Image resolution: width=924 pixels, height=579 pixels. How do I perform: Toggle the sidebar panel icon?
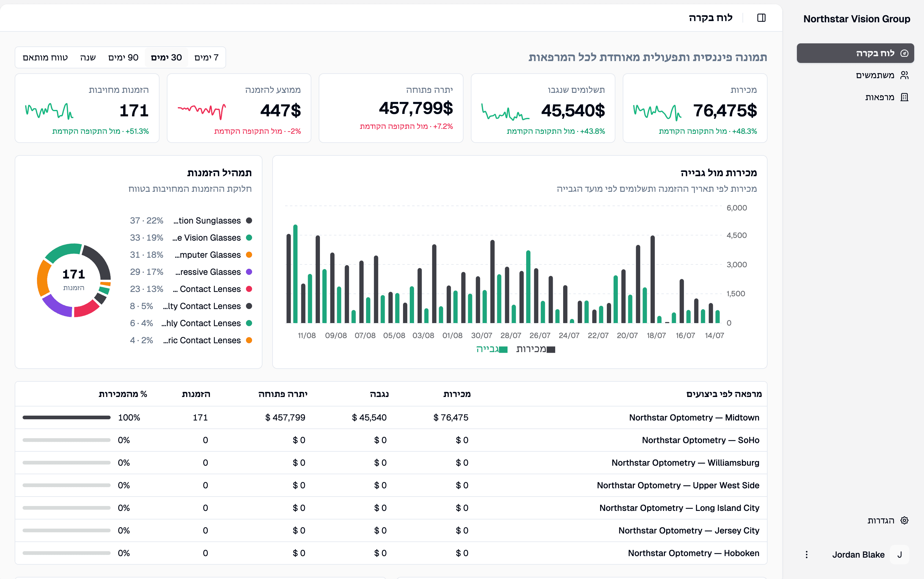click(x=761, y=18)
